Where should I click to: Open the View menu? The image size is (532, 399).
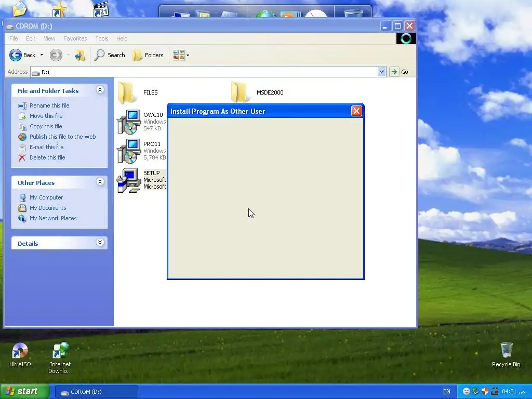[49, 38]
